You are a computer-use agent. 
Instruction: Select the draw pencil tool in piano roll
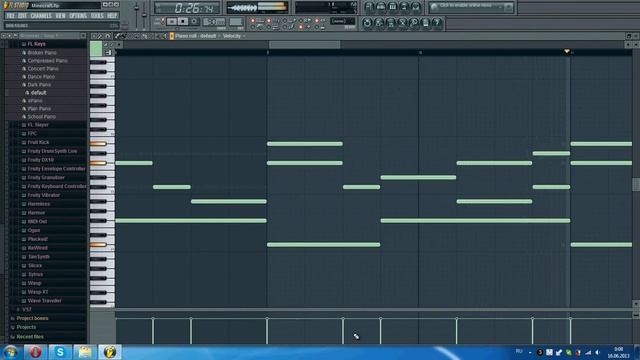pyautogui.click(x=118, y=36)
